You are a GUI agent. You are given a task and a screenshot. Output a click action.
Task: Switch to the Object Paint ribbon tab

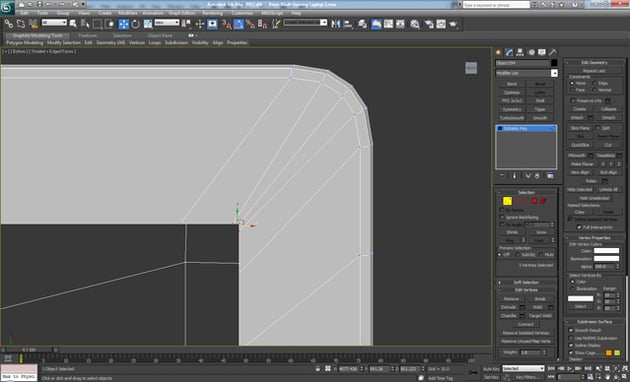[x=160, y=35]
